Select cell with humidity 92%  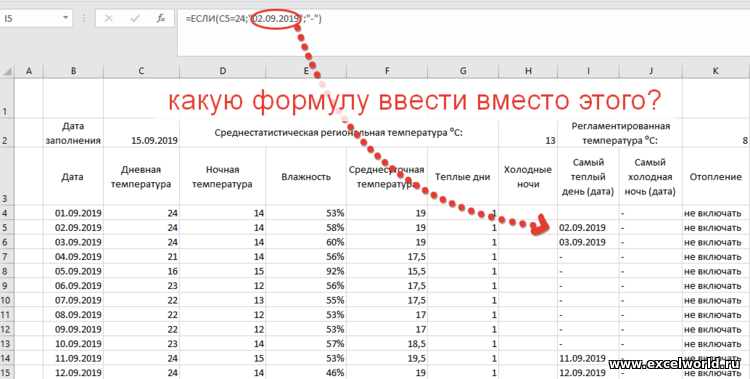coord(306,271)
